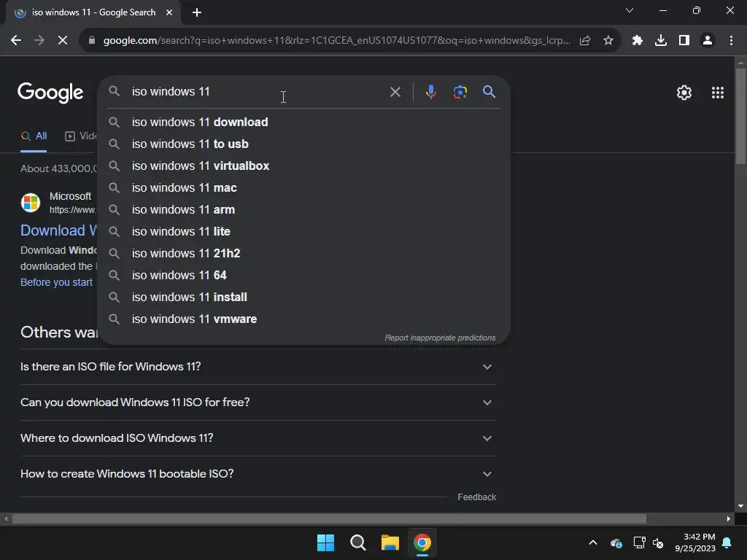Viewport: 747px width, 560px height.
Task: Click the Microsoft result logo
Action: point(31,203)
